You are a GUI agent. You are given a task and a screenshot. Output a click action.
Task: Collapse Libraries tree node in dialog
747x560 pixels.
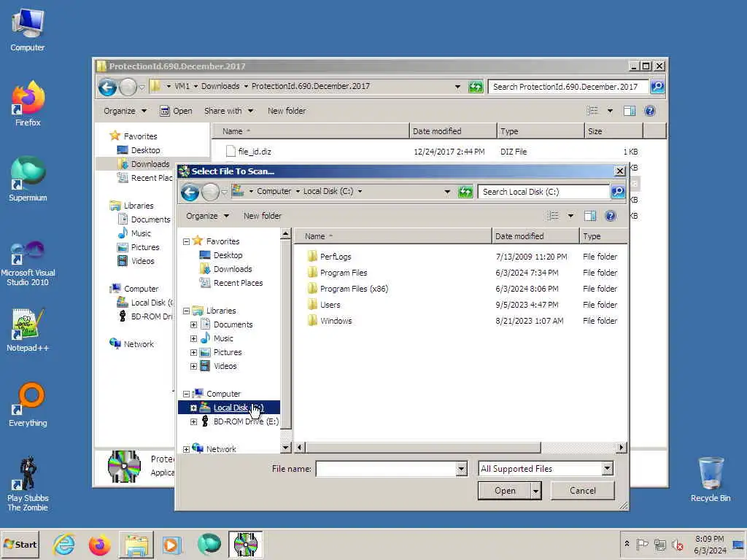186,311
